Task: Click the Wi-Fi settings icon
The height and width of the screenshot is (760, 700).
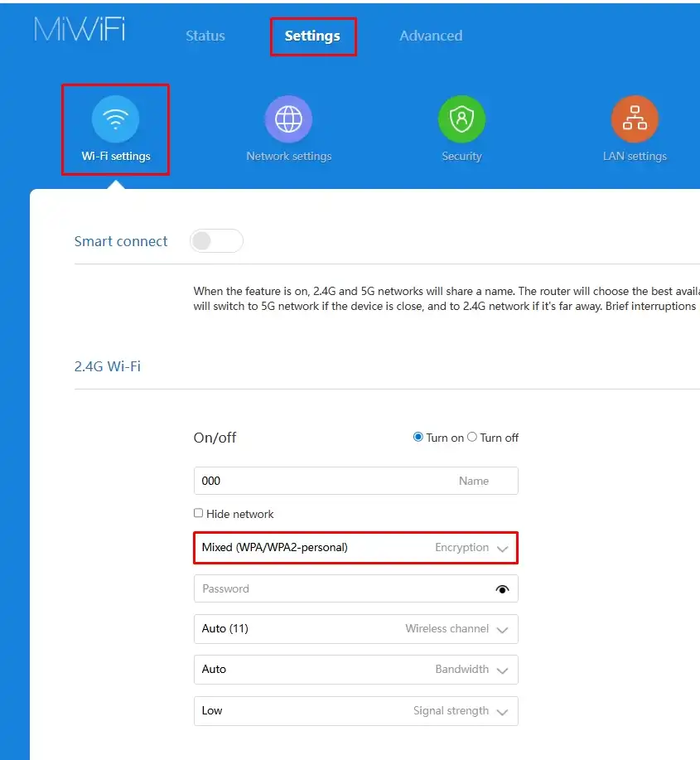Action: click(x=115, y=119)
